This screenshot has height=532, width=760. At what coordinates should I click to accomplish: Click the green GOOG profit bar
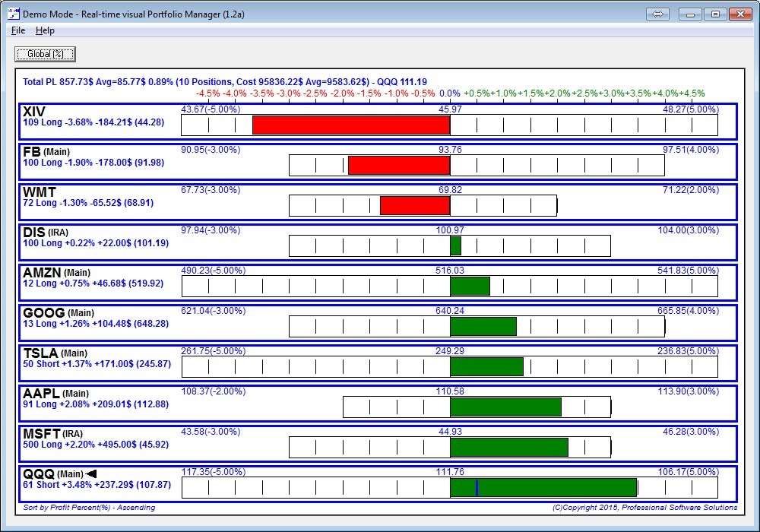click(x=483, y=326)
